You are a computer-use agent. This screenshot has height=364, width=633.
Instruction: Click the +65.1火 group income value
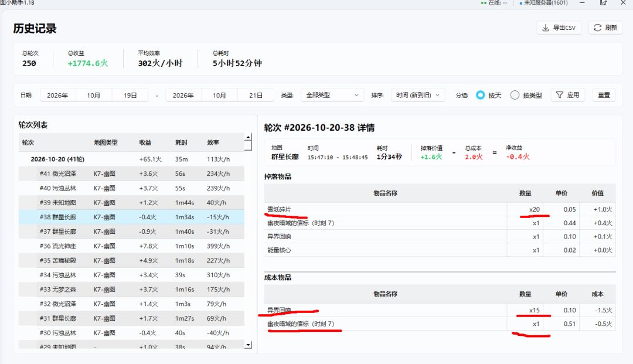(x=150, y=159)
